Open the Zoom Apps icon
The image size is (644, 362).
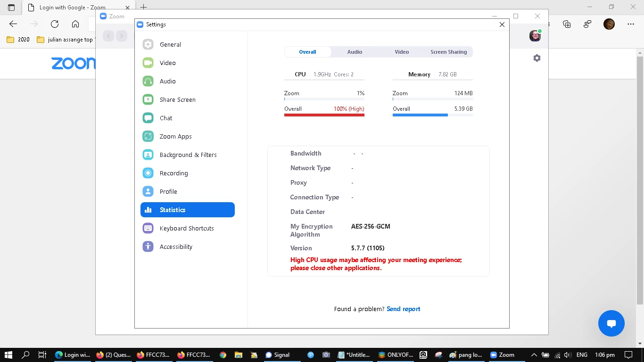point(148,136)
